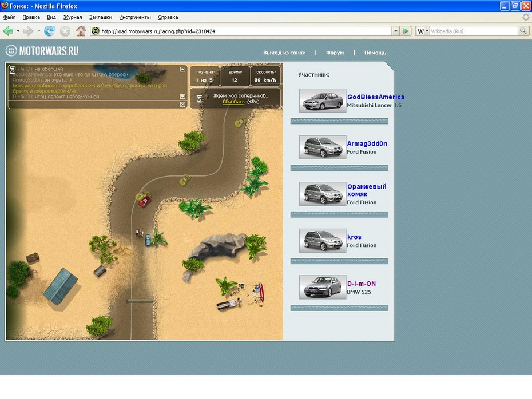Image resolution: width=532 pixels, height=399 pixels.
Task: Click the Forward arrow button
Action: 29,31
